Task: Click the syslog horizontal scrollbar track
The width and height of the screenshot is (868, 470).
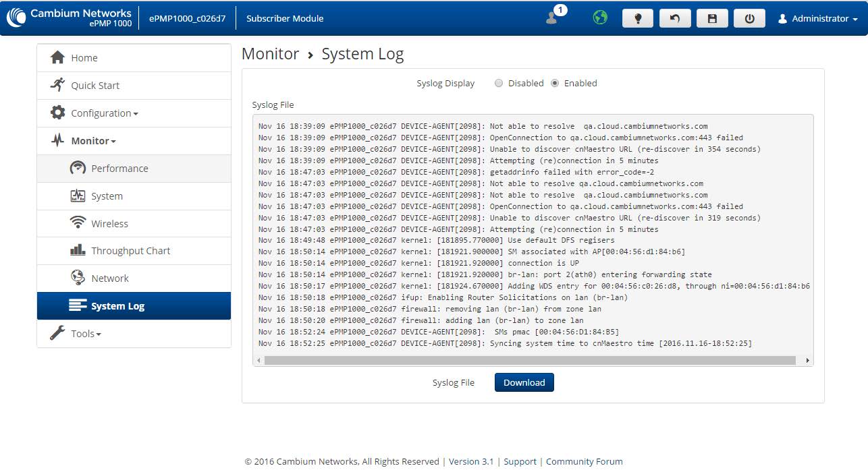Action: click(x=533, y=361)
